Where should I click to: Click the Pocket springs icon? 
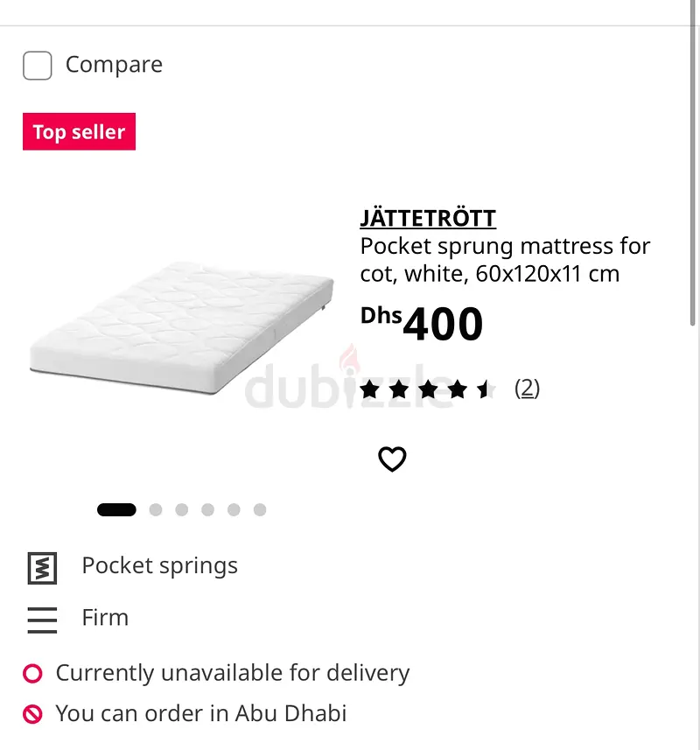point(42,568)
